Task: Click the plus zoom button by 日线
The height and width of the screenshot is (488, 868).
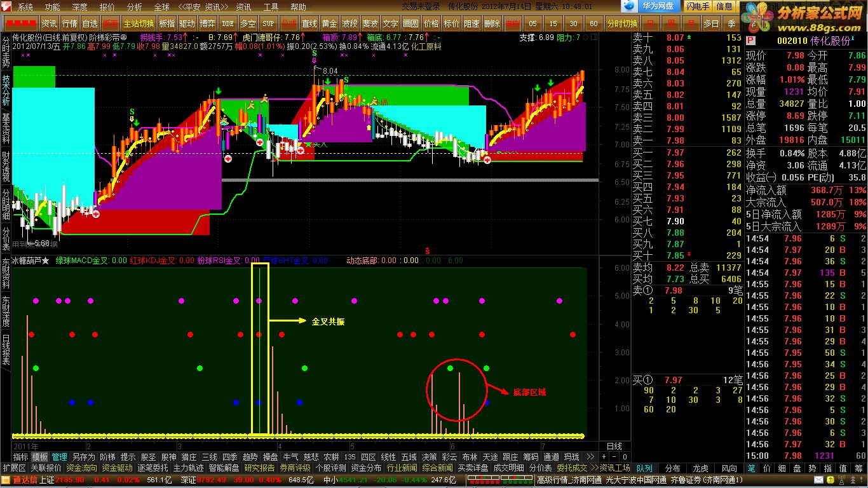Action: [604, 457]
